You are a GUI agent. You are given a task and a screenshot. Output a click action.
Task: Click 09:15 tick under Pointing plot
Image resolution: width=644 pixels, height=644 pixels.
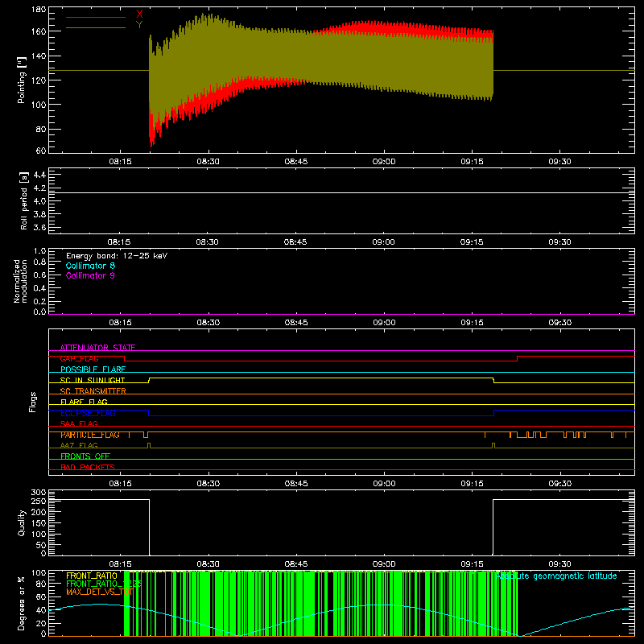pyautogui.click(x=472, y=162)
